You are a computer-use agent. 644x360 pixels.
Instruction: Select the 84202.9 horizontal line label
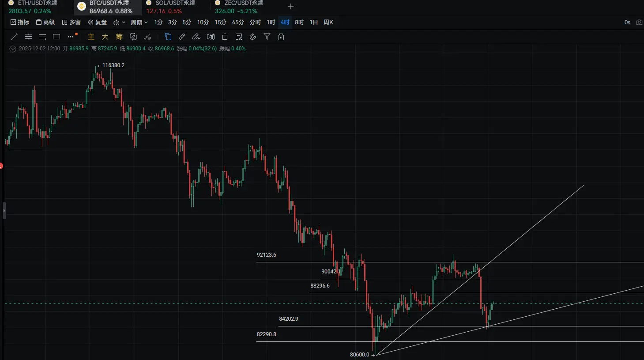(289, 319)
